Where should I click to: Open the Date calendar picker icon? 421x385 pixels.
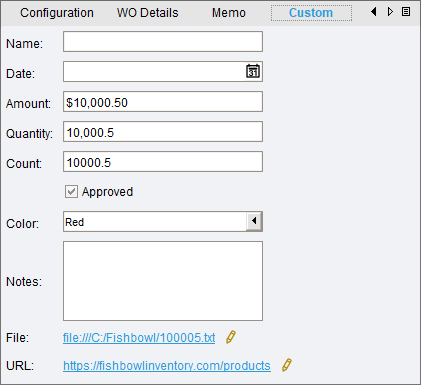pos(253,71)
